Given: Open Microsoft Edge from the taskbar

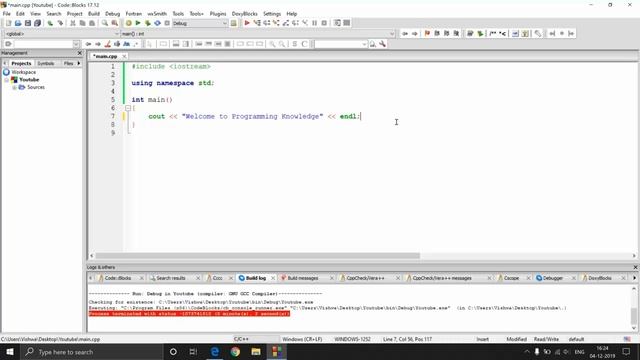Looking at the screenshot, I should point(215,352).
